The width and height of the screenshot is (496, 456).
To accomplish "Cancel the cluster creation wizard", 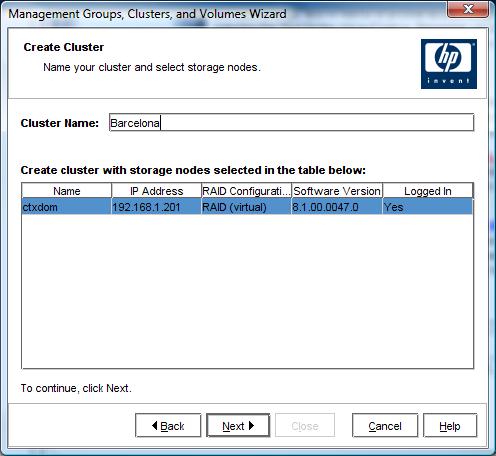I will coord(385,425).
